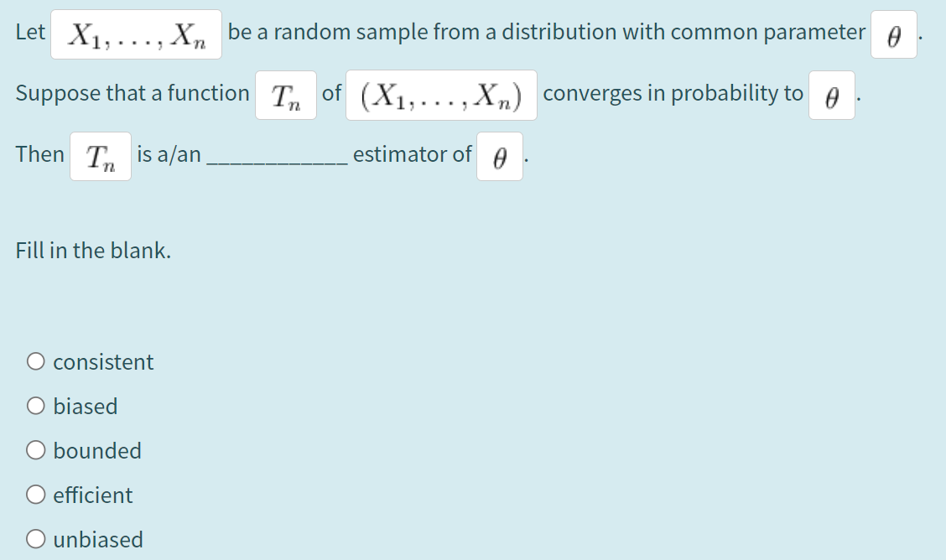Click the biased option label text

click(86, 407)
